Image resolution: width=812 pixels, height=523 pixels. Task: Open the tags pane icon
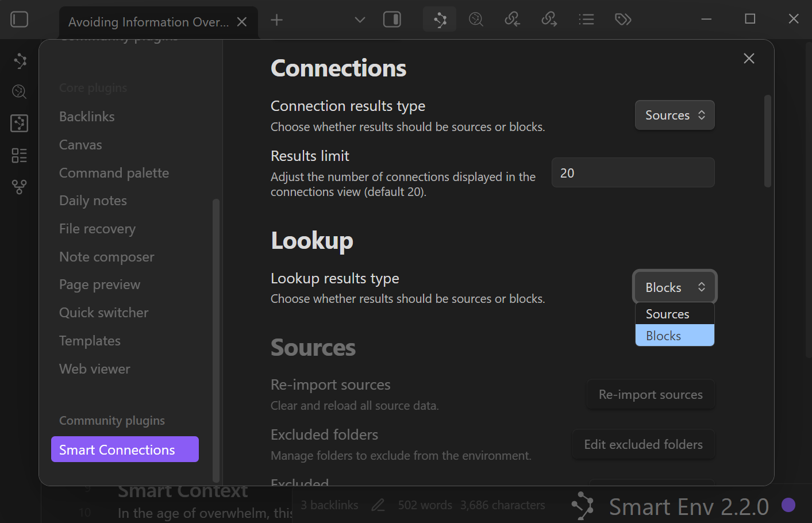pyautogui.click(x=623, y=20)
